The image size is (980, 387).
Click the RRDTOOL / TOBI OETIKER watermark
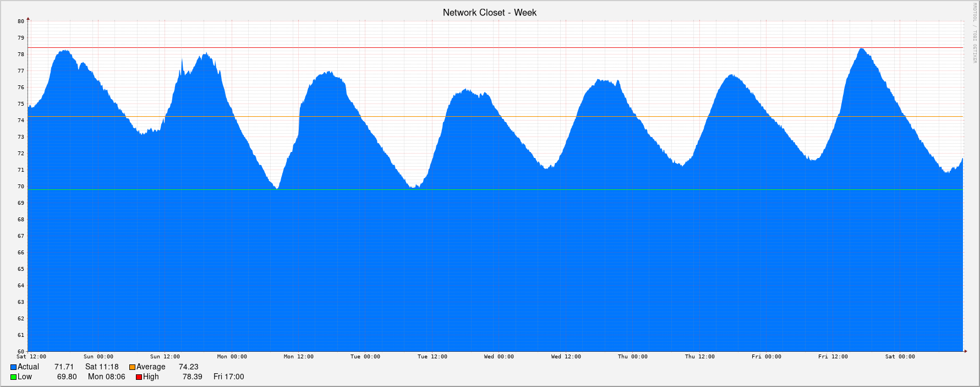coord(974,33)
